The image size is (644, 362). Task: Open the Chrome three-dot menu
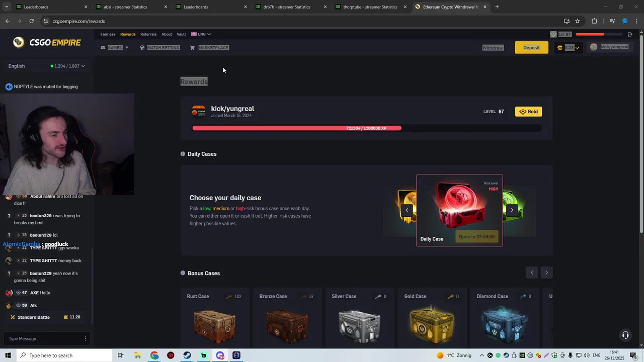pos(637,21)
